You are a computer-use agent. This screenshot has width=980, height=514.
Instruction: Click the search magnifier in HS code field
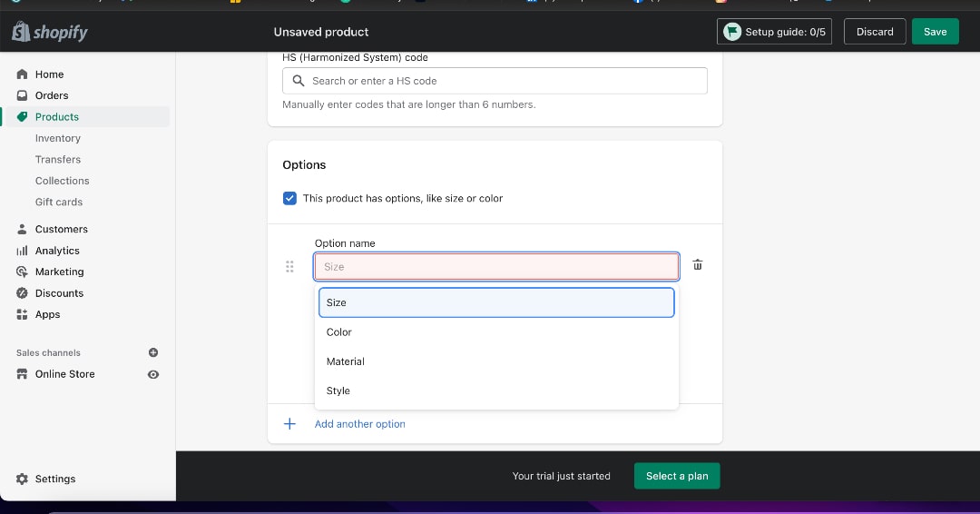pyautogui.click(x=299, y=81)
